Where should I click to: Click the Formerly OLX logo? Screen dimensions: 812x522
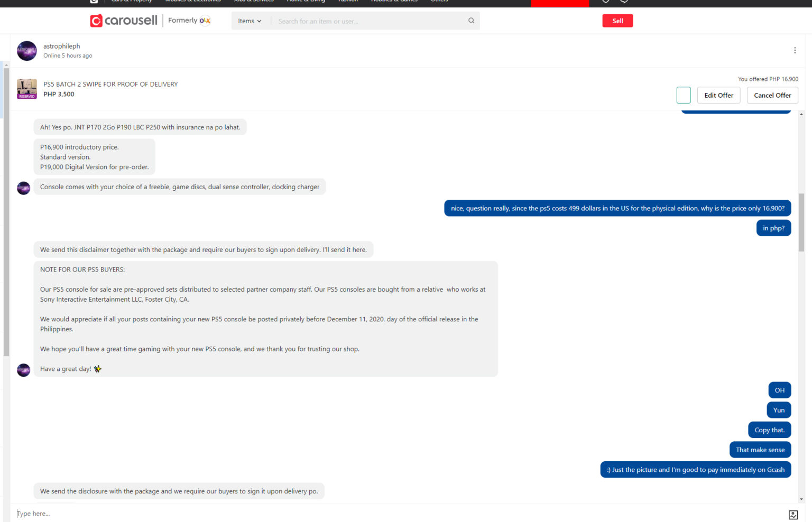(x=189, y=21)
